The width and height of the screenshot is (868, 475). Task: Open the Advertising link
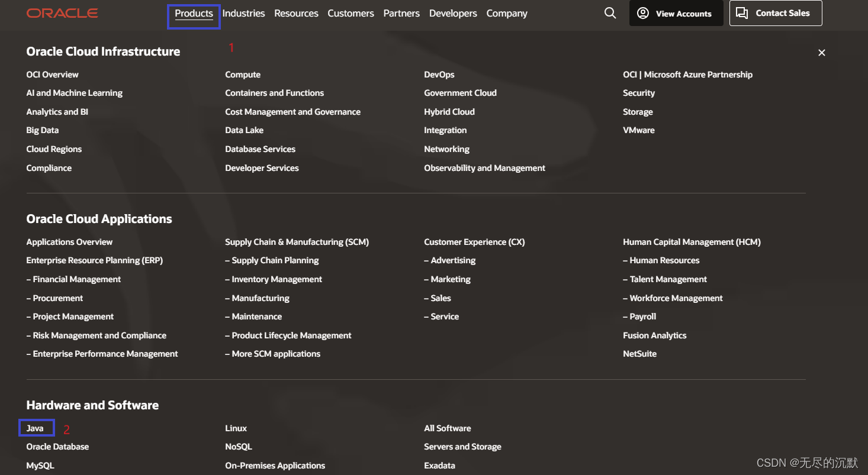[449, 260]
